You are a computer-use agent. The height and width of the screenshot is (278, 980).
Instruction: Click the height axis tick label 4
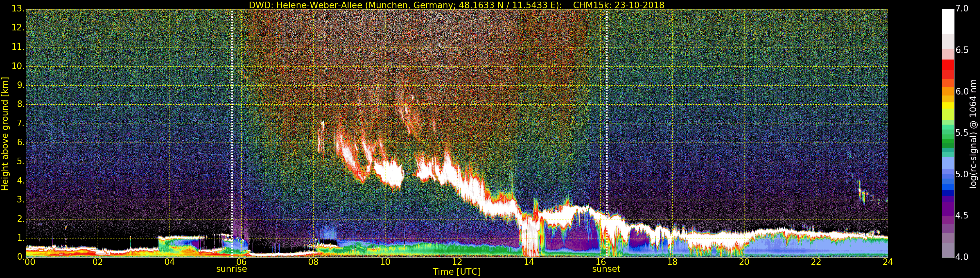(21, 181)
